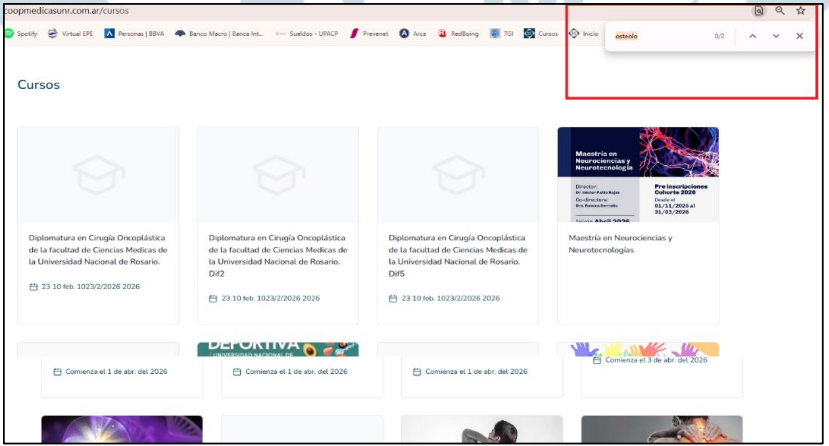Viewport: 829px width, 446px height.
Task: Go to next find result arrow
Action: point(776,36)
